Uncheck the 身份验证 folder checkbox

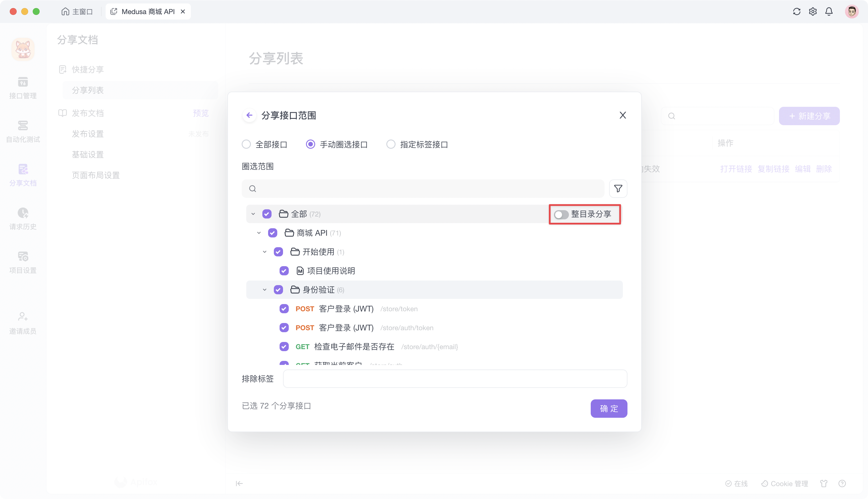278,290
